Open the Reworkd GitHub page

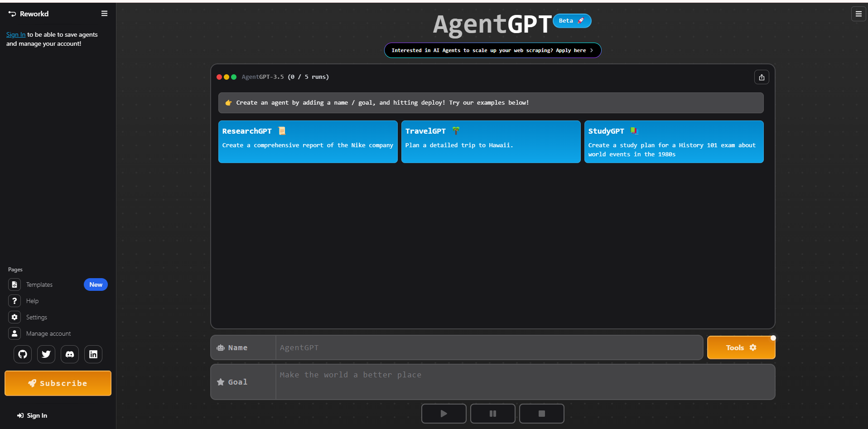(x=22, y=354)
